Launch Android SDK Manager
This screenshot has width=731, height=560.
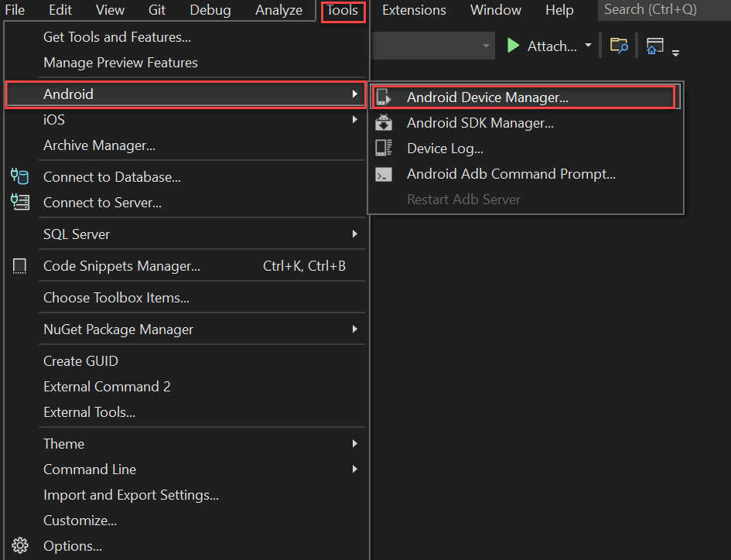[525, 123]
